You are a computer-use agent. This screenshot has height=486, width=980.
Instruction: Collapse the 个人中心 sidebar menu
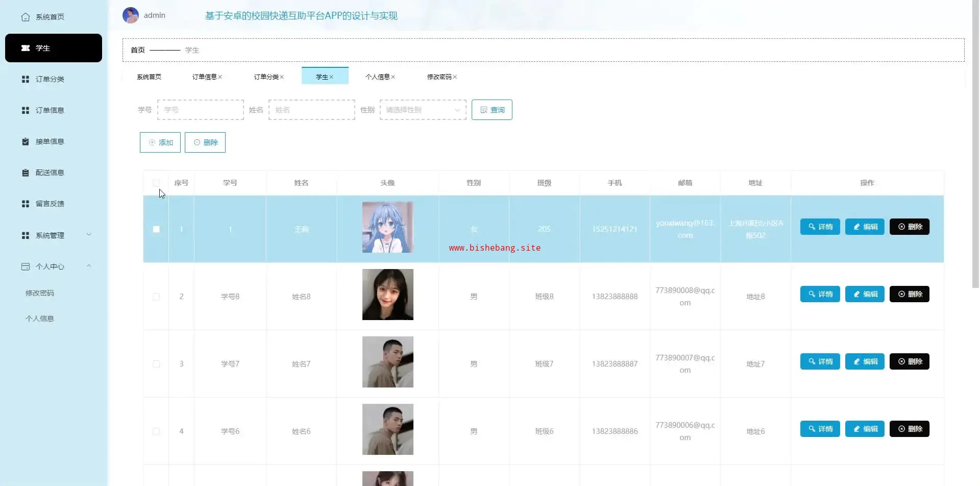coord(54,266)
